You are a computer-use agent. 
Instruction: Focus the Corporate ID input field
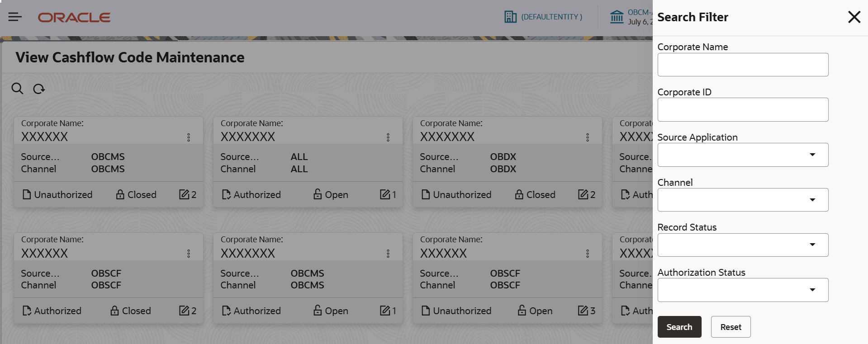click(743, 109)
